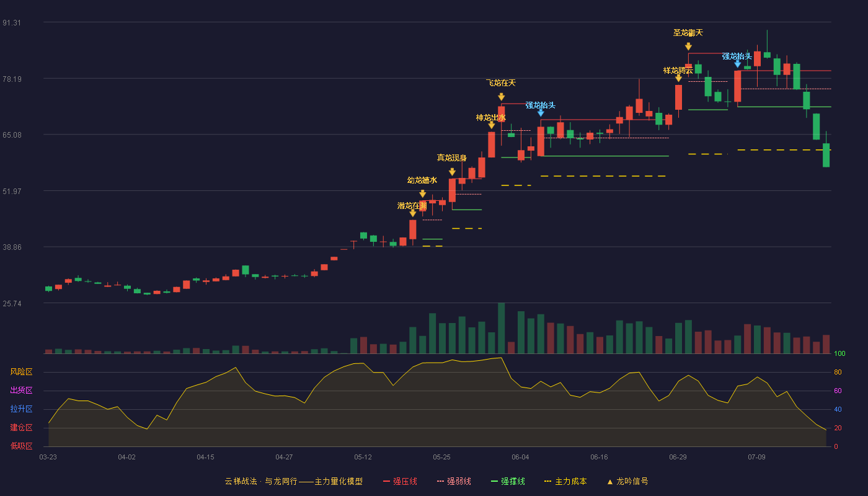The height and width of the screenshot is (496, 868).
Task: Select the 幼龙嬉水 signal label
Action: pyautogui.click(x=422, y=180)
